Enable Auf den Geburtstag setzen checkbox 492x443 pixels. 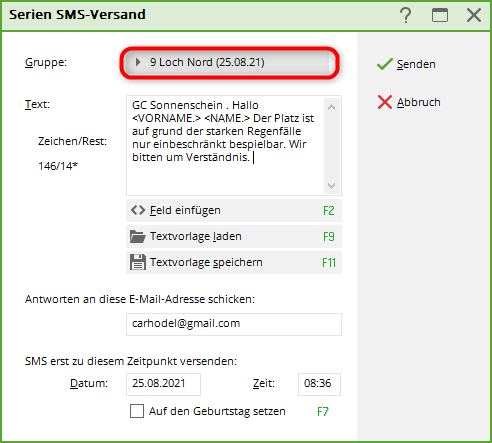pyautogui.click(x=137, y=411)
